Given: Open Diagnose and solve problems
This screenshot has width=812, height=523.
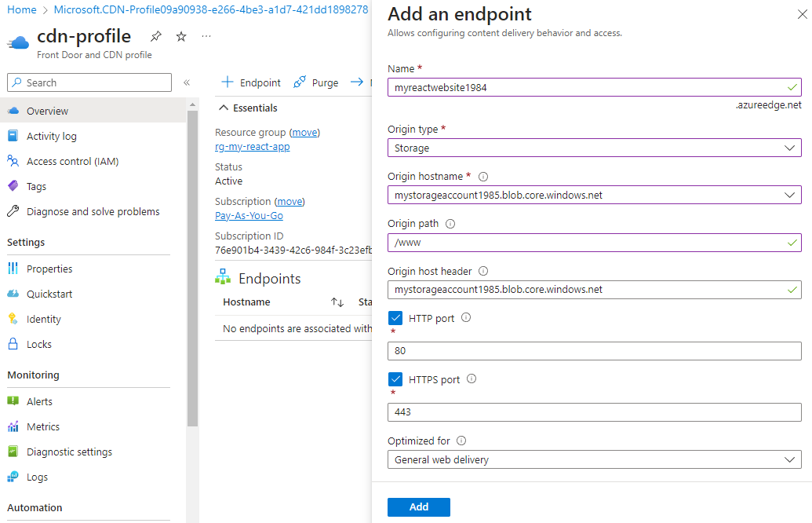Looking at the screenshot, I should click(x=93, y=211).
